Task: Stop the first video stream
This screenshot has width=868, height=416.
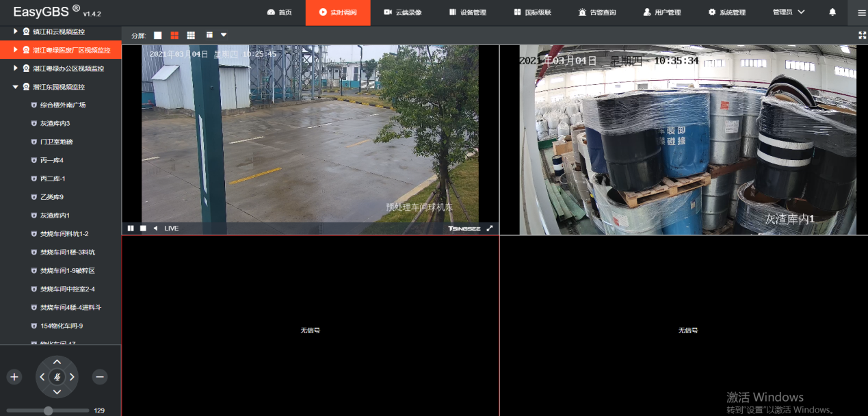Action: 143,229
